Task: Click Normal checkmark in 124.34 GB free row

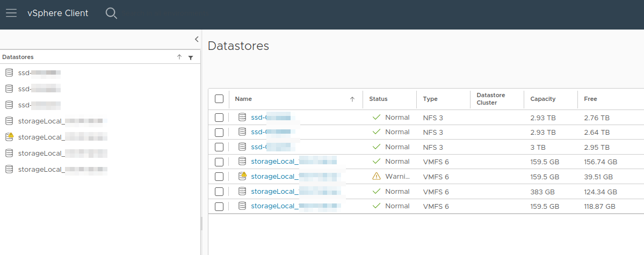Action: [x=377, y=191]
